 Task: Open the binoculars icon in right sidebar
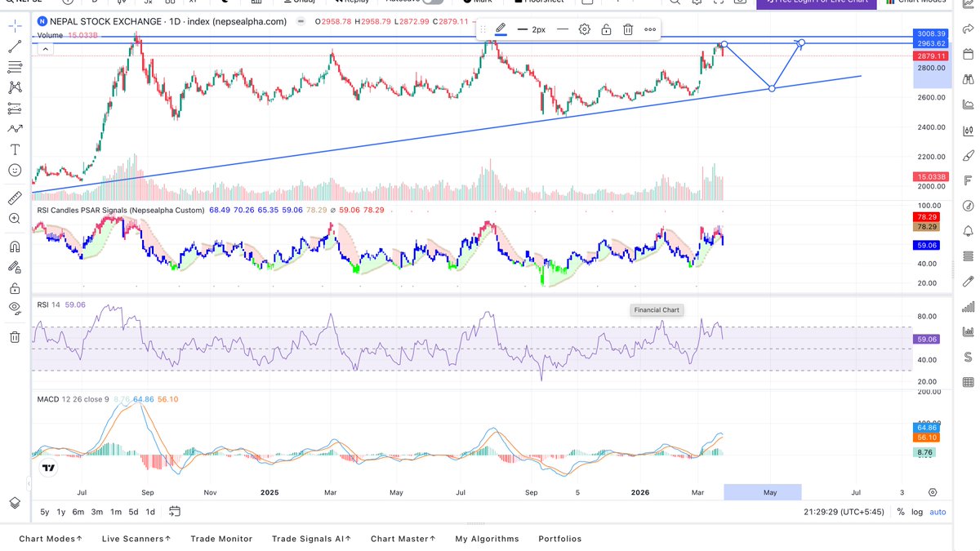968,79
